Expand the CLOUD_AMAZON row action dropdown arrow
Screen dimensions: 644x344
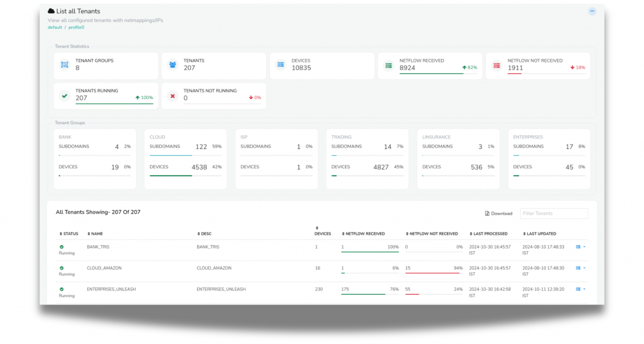coord(584,268)
